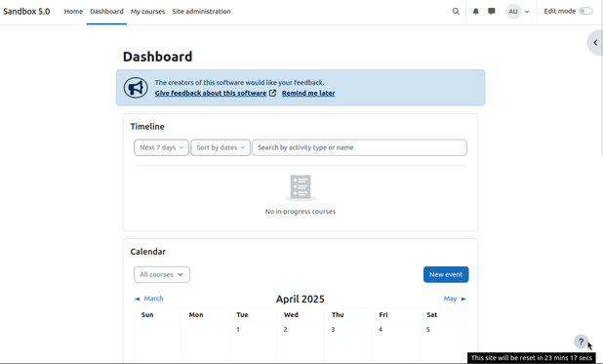
Task: Click the site reset countdown notice
Action: tap(532, 358)
